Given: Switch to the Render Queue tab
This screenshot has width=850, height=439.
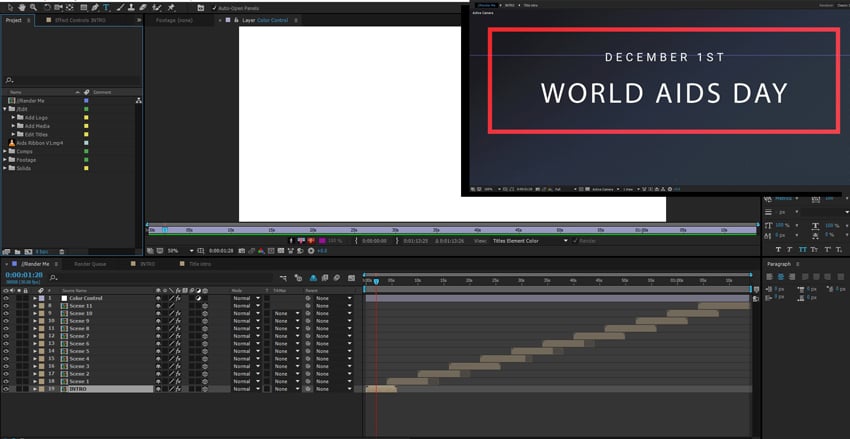Looking at the screenshot, I should tap(91, 264).
